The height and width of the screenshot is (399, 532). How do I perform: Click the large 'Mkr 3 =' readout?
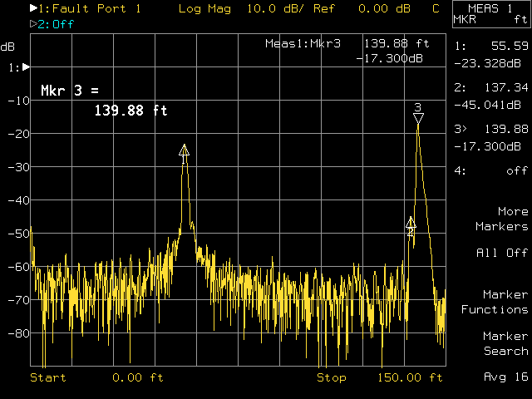70,91
